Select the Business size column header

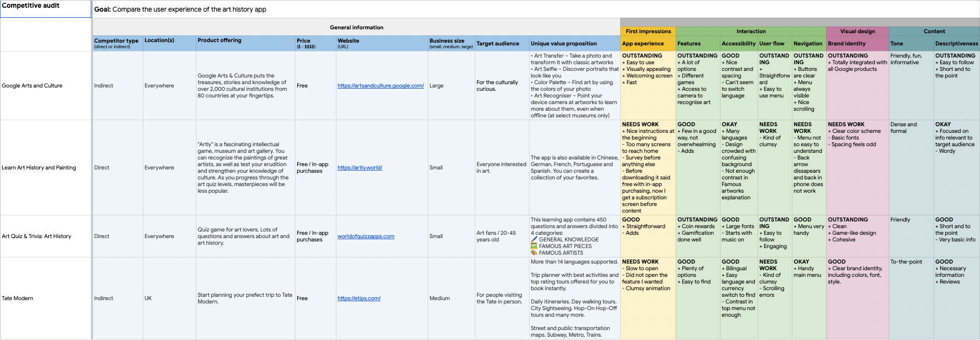(451, 44)
